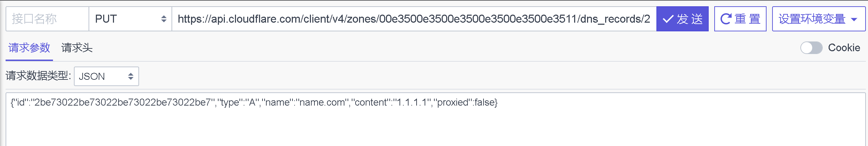Click the checkmark icon on the 发送 button
868x146 pixels.
[x=668, y=19]
